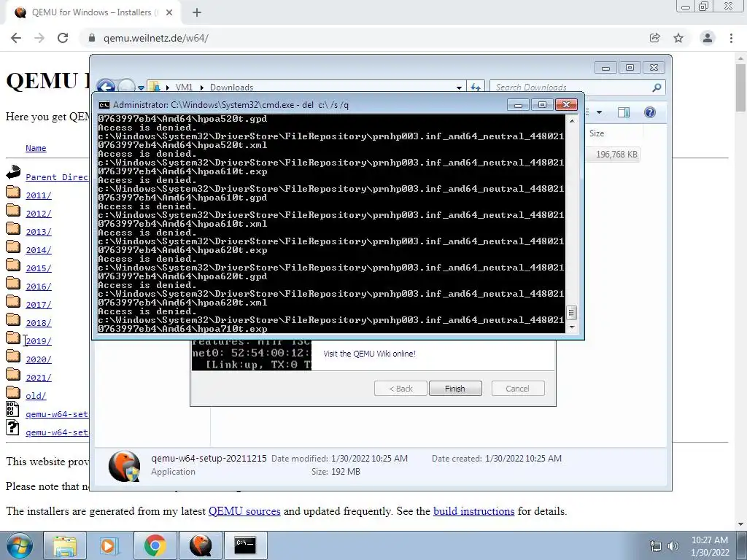747x560 pixels.
Task: Open the Explorer address history dropdown
Action: click(459, 87)
